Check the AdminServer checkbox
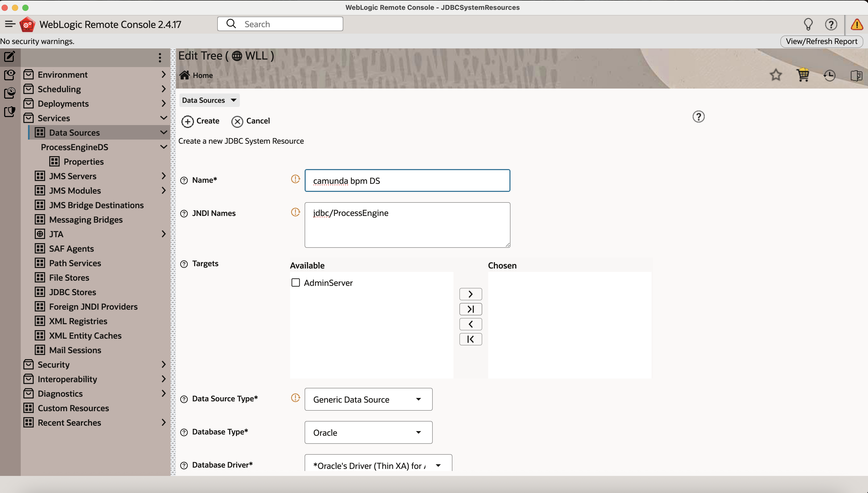868x493 pixels. [x=296, y=283]
